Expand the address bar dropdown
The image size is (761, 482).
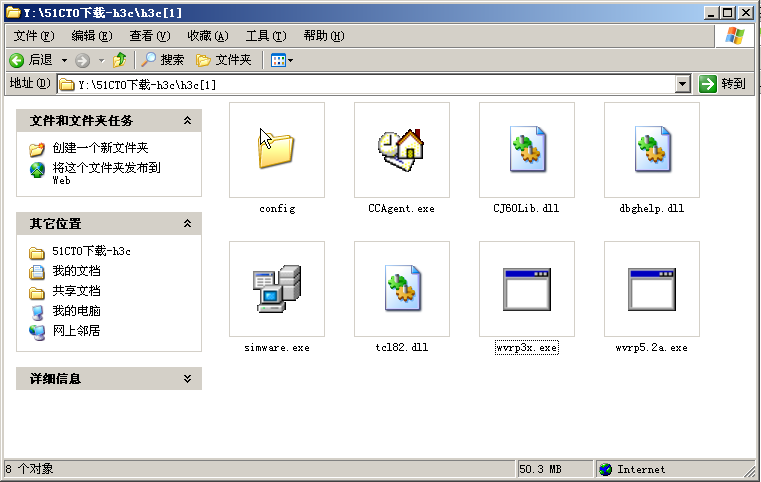tap(683, 84)
